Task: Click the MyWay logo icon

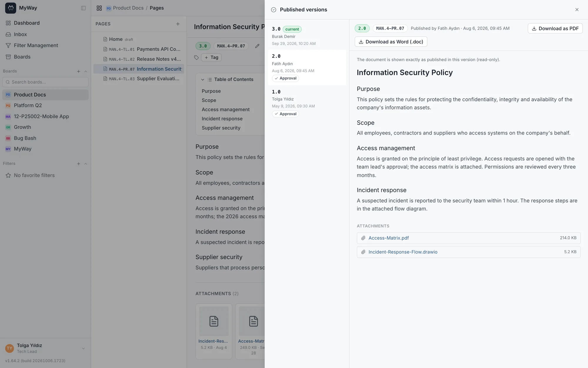Action: click(x=11, y=8)
